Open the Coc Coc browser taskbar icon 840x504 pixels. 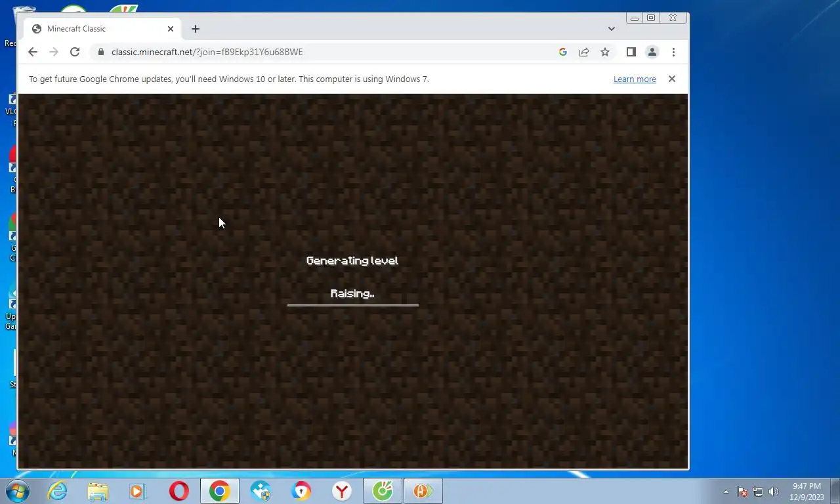click(383, 491)
